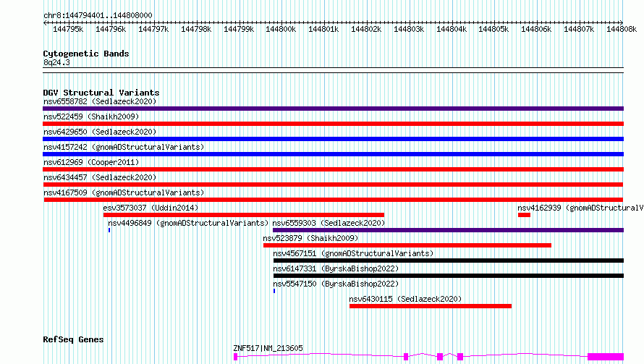The height and width of the screenshot is (364, 644).
Task: Open nsv4167509 (gnomADStructuralVariants) label
Action: pos(124,192)
